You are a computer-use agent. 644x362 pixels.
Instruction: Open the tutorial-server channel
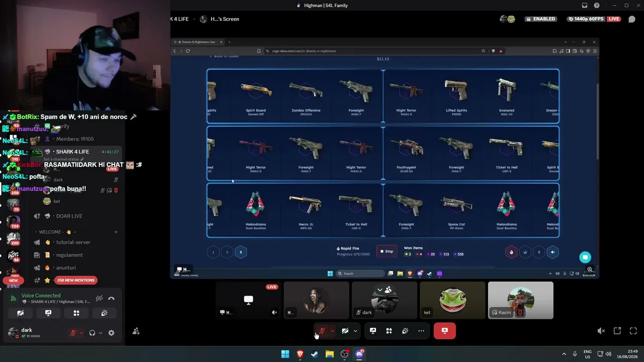74,242
